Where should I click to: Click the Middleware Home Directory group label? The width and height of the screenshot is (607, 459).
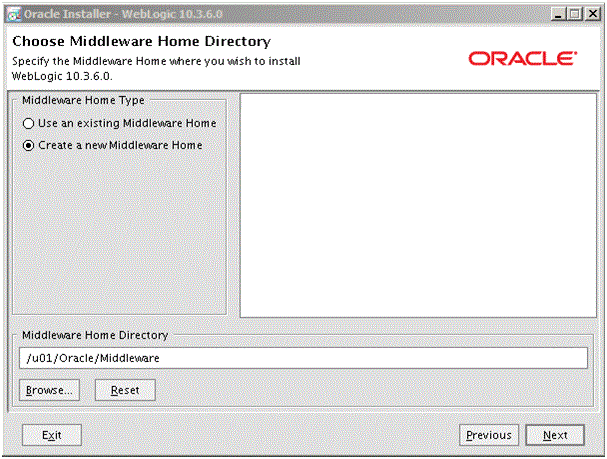tap(95, 335)
